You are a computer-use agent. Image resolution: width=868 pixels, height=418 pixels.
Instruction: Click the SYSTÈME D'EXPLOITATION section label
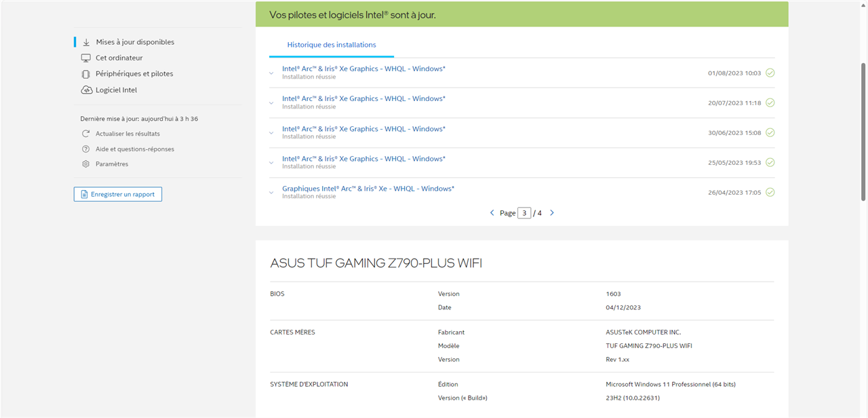tap(309, 384)
